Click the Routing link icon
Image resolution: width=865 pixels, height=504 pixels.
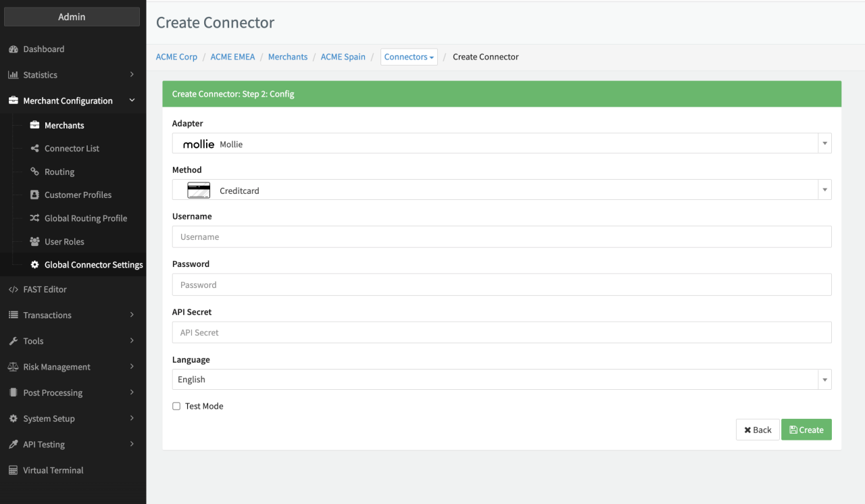[35, 172]
